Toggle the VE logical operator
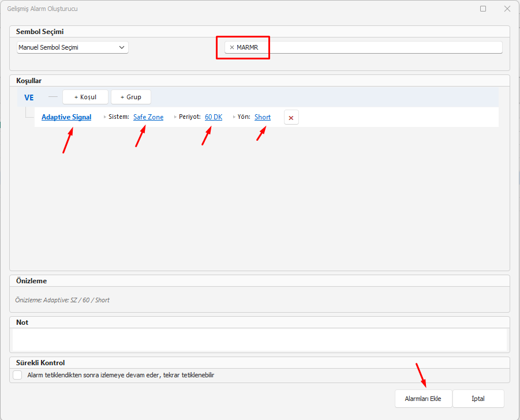 tap(29, 97)
